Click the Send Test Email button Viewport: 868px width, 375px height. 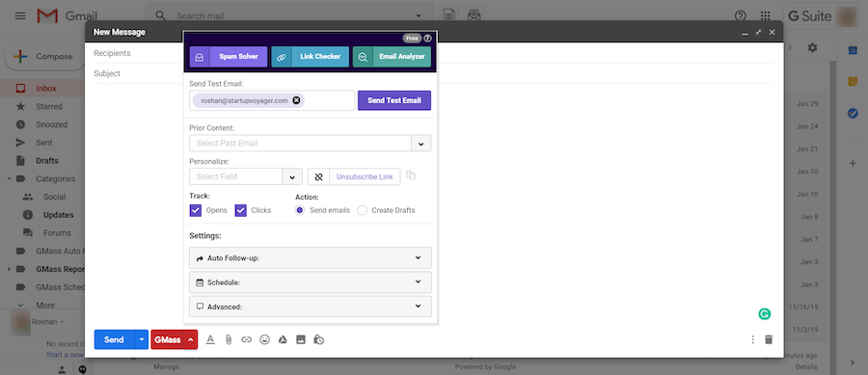tap(394, 100)
